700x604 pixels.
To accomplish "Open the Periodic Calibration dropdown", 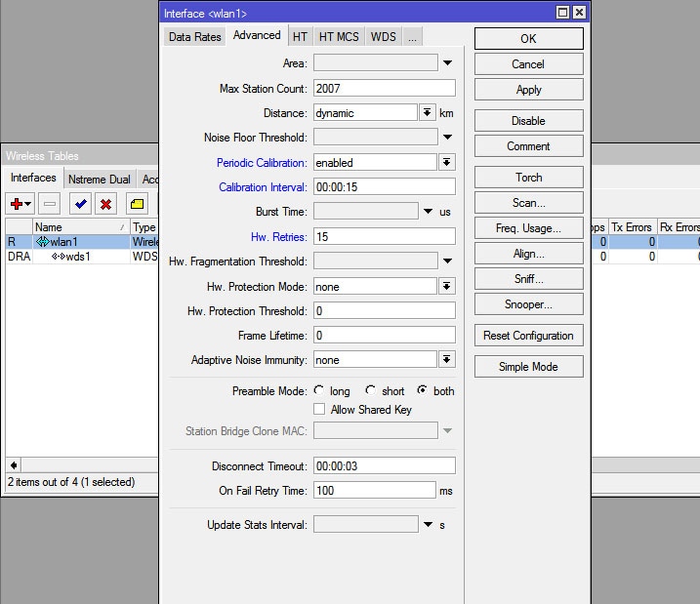I will pyautogui.click(x=447, y=163).
